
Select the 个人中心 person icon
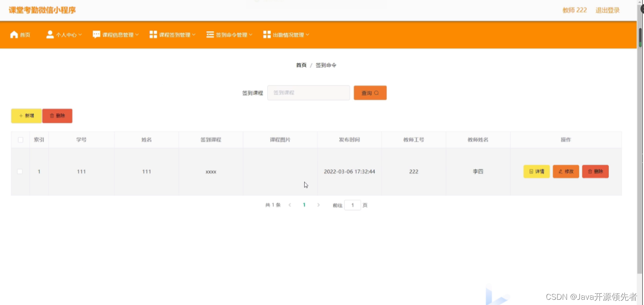(x=49, y=34)
